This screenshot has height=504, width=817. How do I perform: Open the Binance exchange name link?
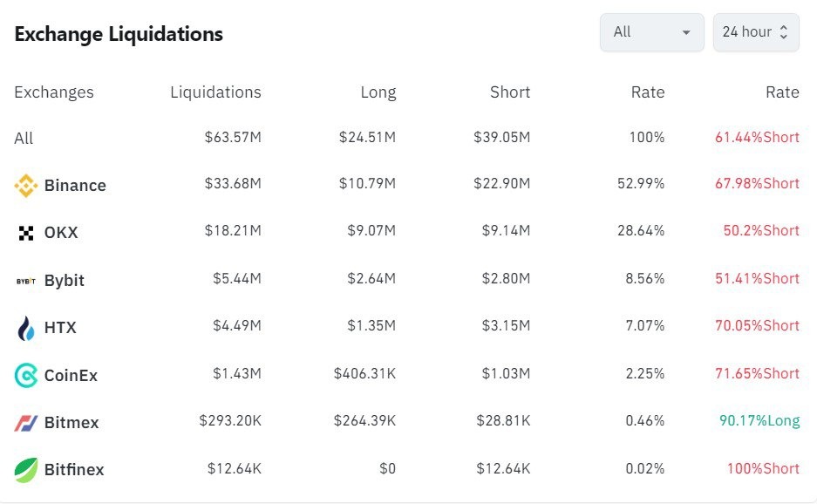(x=75, y=186)
